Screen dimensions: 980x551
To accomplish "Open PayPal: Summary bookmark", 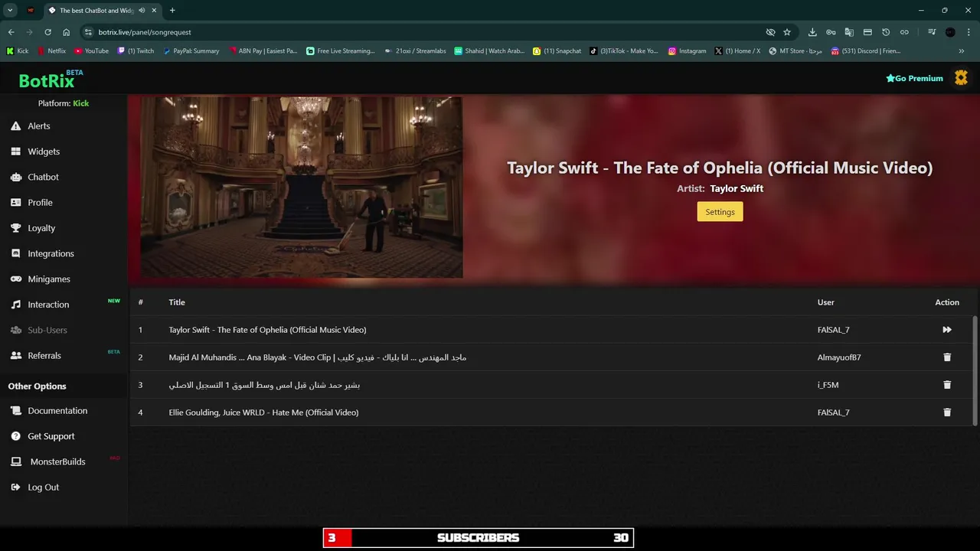I will coord(191,51).
